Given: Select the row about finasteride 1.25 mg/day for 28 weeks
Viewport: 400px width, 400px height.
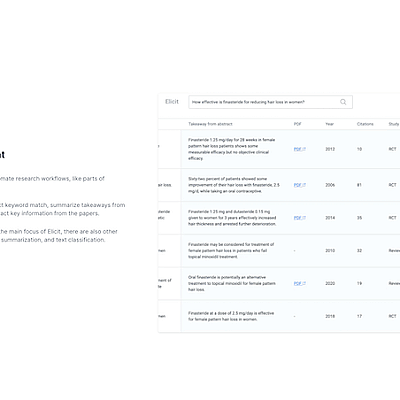Looking at the screenshot, I should point(279,149).
